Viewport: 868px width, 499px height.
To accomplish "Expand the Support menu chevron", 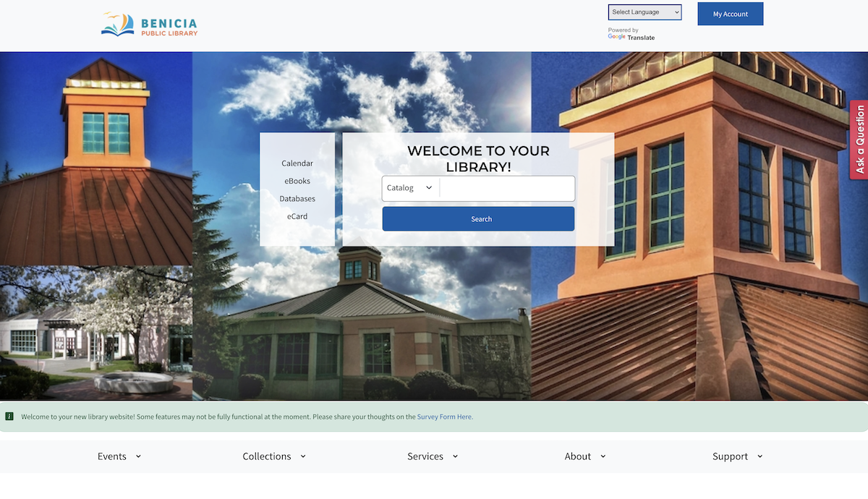I will 759,456.
